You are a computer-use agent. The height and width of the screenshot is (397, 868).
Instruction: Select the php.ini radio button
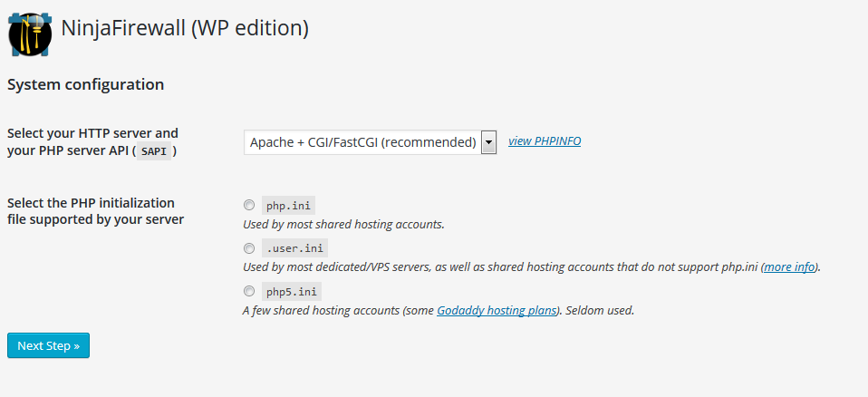[x=249, y=206]
